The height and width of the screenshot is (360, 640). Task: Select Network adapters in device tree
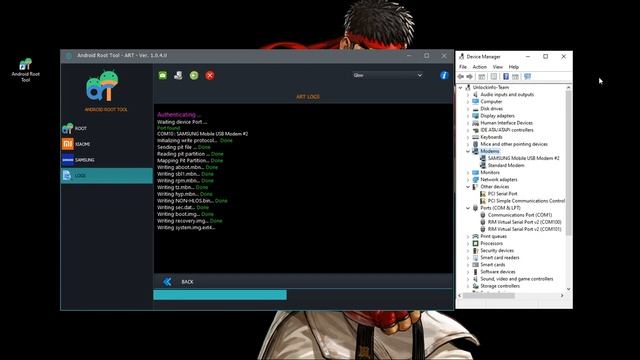pyautogui.click(x=499, y=180)
